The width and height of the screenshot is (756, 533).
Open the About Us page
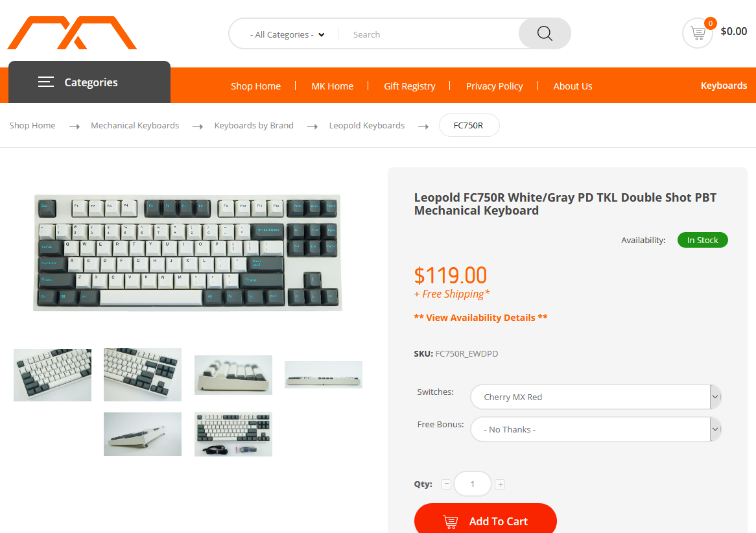point(573,86)
